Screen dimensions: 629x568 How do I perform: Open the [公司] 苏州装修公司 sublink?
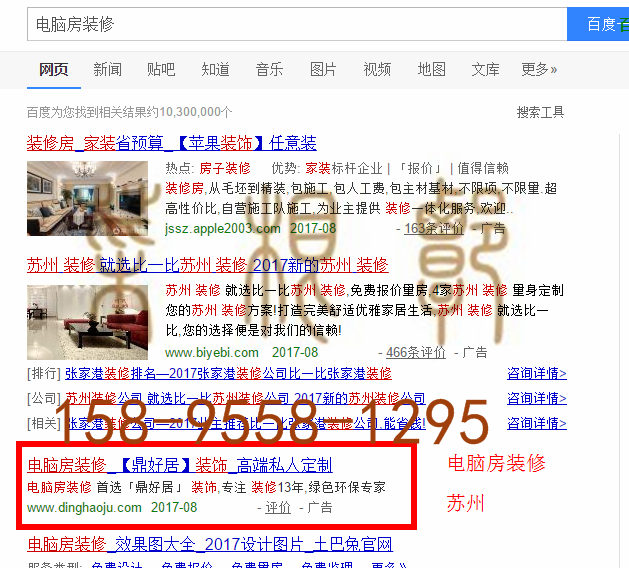click(245, 398)
